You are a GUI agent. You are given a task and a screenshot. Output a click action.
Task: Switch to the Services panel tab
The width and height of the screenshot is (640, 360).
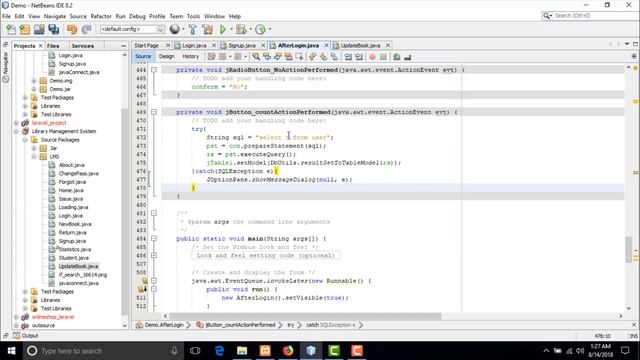point(82,46)
